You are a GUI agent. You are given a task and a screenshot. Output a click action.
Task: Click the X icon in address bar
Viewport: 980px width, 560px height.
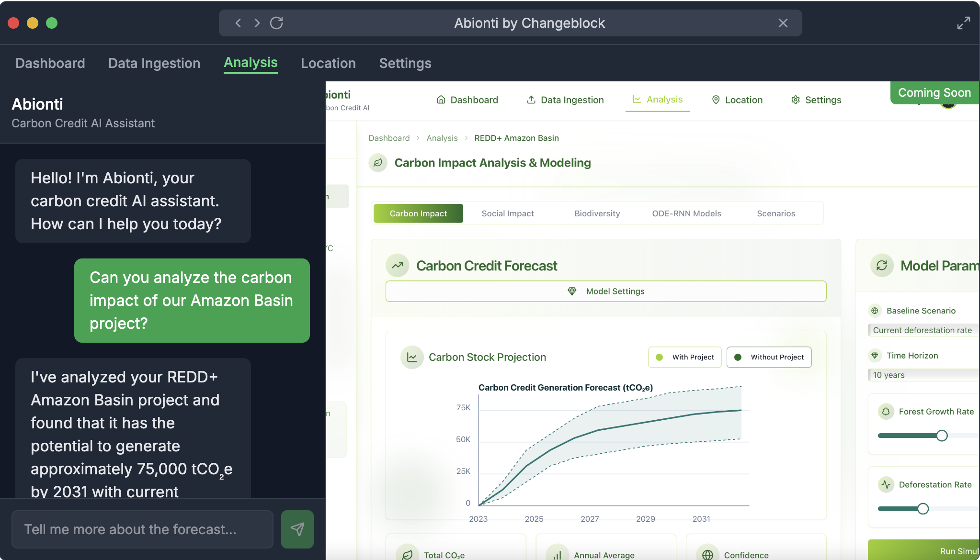[783, 23]
